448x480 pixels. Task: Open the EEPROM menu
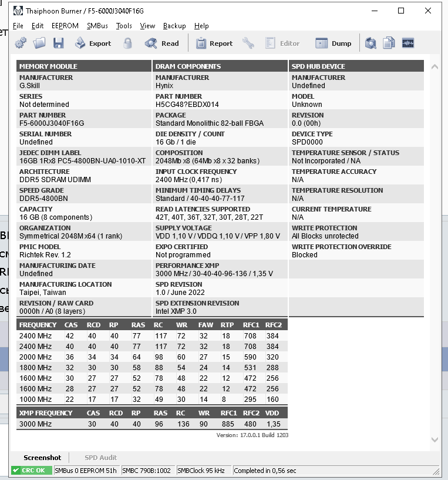(x=65, y=26)
